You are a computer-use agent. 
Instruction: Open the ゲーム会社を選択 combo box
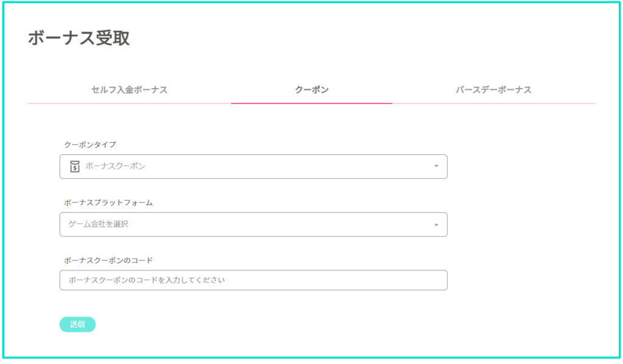(x=254, y=225)
